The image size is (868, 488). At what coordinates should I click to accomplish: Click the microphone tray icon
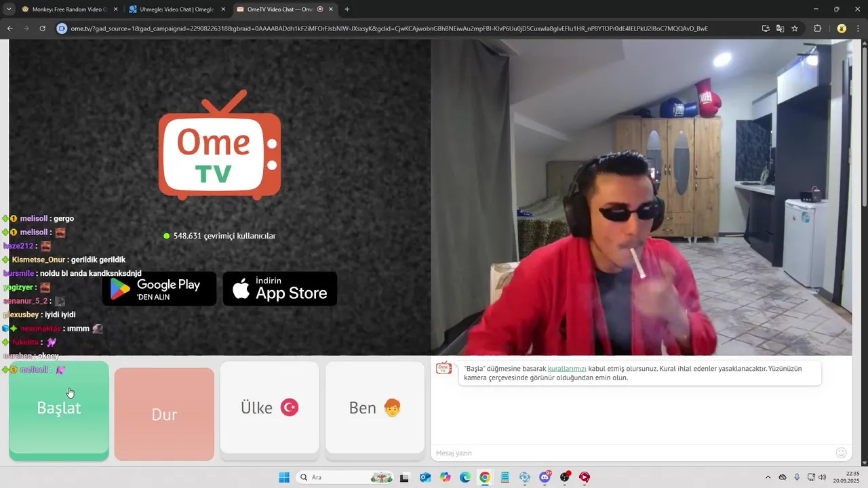tap(797, 477)
